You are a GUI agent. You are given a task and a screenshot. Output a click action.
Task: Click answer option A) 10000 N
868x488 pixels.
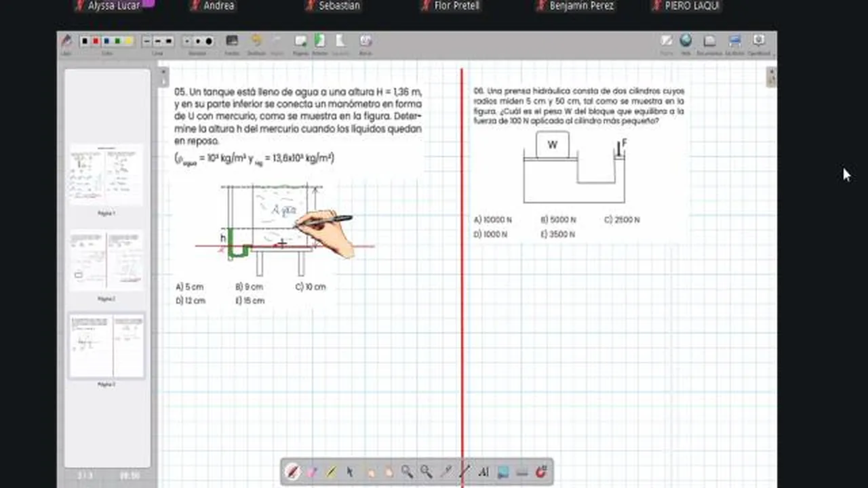[493, 220]
